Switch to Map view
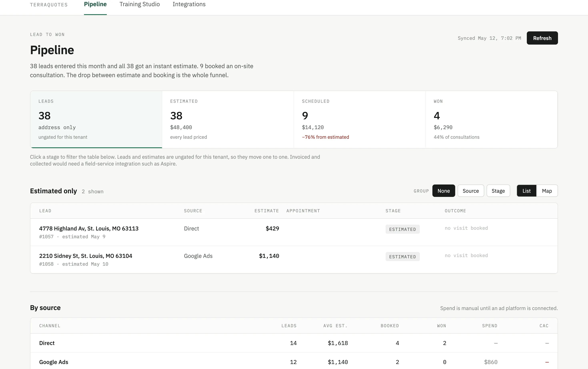 pos(547,191)
